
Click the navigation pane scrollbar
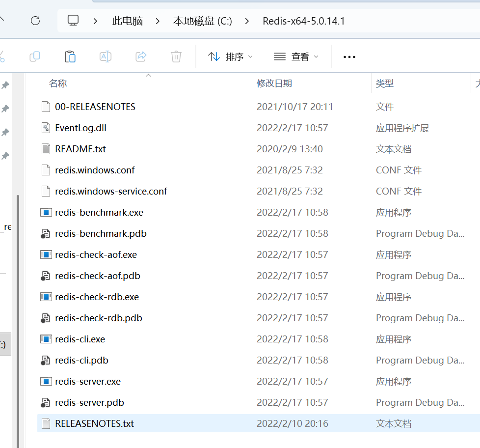pyautogui.click(x=18, y=321)
